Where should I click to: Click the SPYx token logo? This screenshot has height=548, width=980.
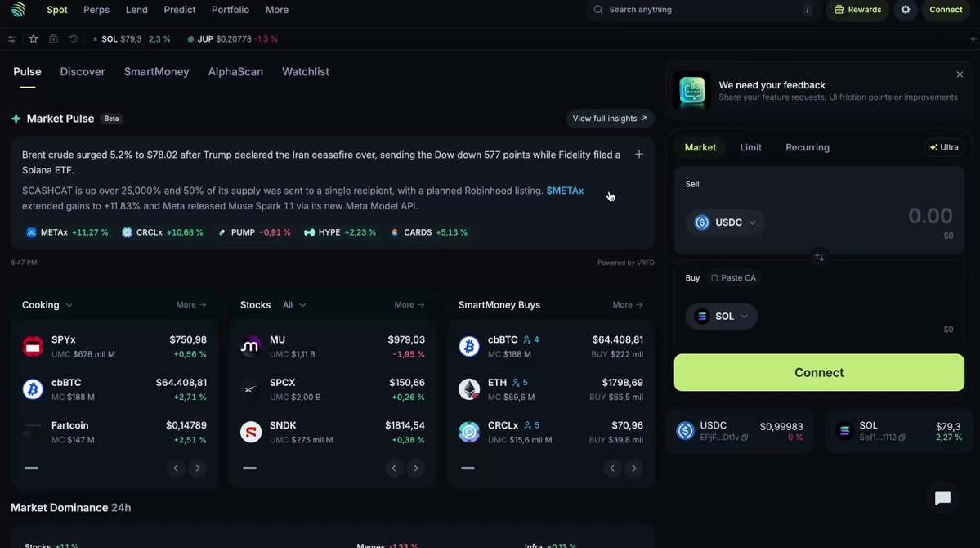tap(33, 346)
